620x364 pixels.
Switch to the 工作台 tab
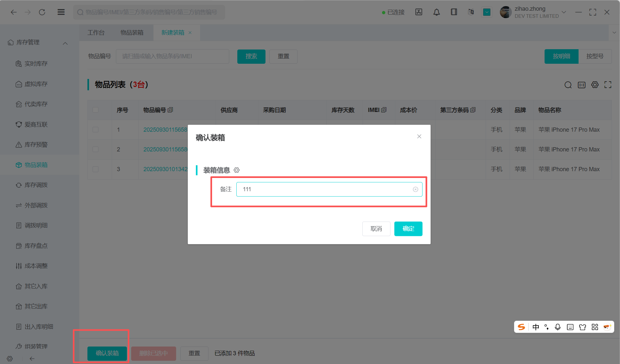click(96, 33)
